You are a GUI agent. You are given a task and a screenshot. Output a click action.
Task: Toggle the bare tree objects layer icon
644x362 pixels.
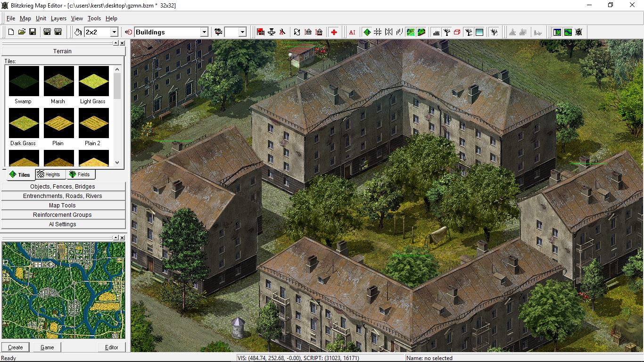[447, 32]
